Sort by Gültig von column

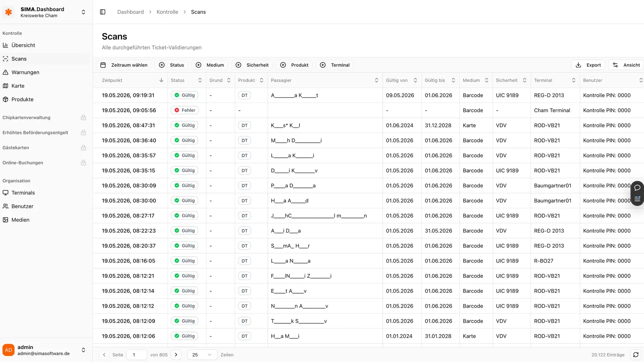point(402,80)
